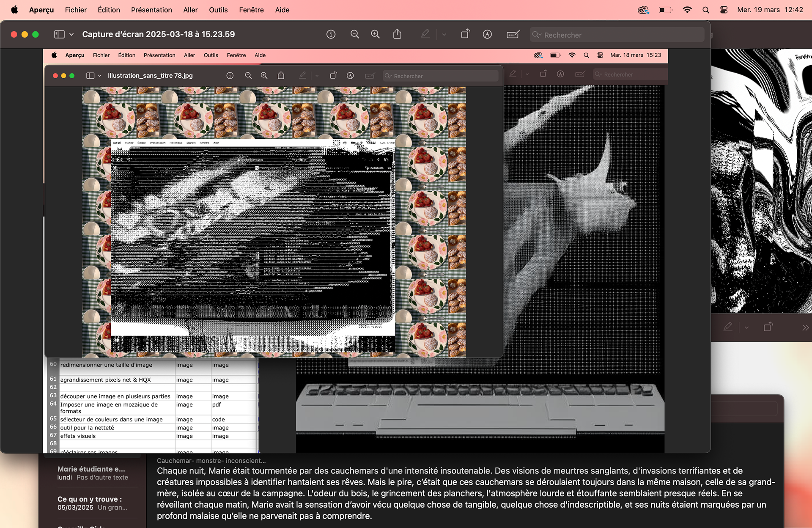Open Control Center from the menu bar
The image size is (812, 528).
coord(724,10)
